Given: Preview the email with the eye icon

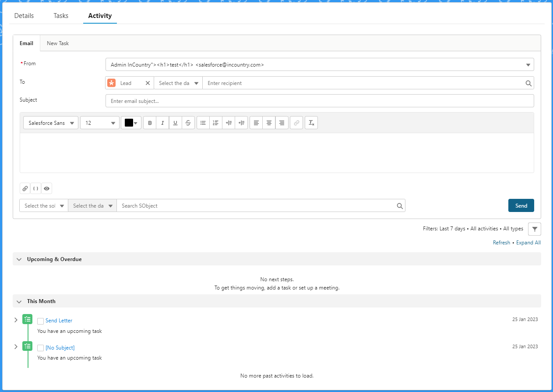Looking at the screenshot, I should 46,188.
